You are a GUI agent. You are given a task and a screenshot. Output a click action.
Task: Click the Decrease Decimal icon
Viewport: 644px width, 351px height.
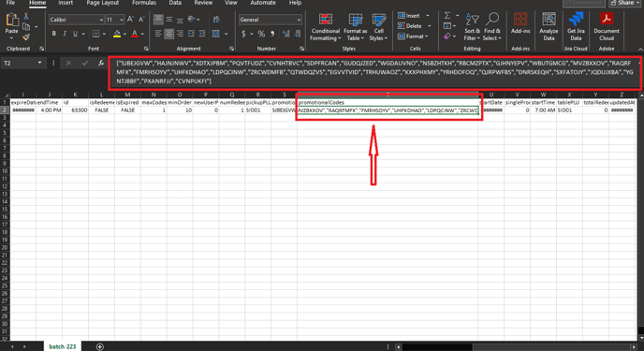click(x=298, y=34)
